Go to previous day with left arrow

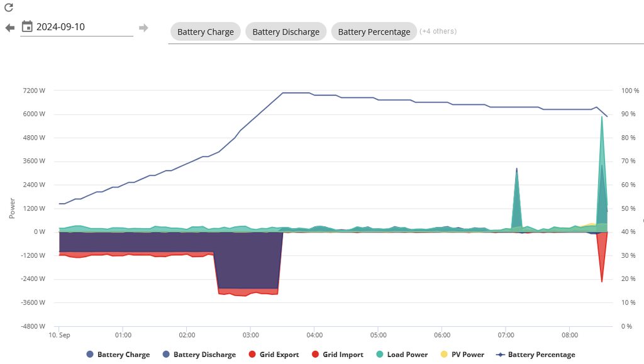click(x=10, y=28)
